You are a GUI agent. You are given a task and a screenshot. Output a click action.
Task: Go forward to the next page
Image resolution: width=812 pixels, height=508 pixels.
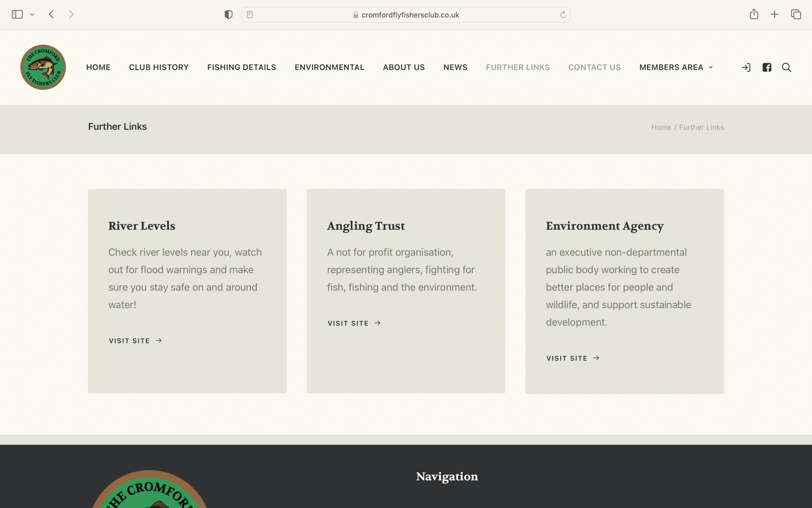71,14
